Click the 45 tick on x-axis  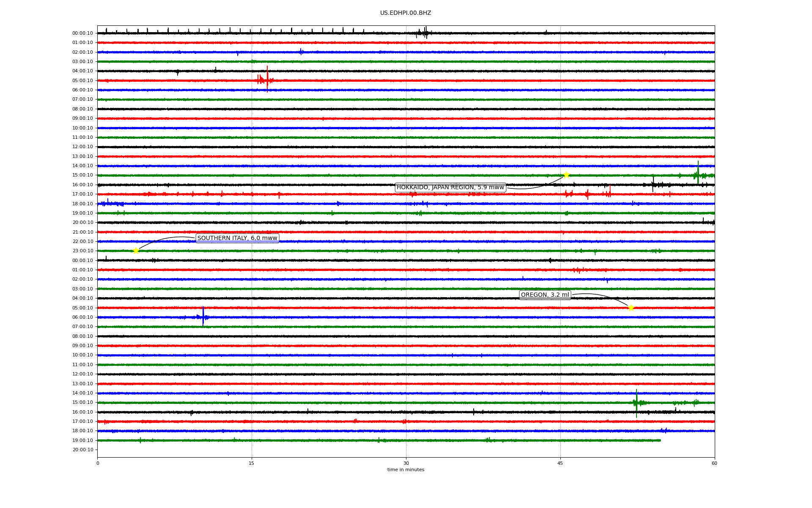[x=560, y=463]
